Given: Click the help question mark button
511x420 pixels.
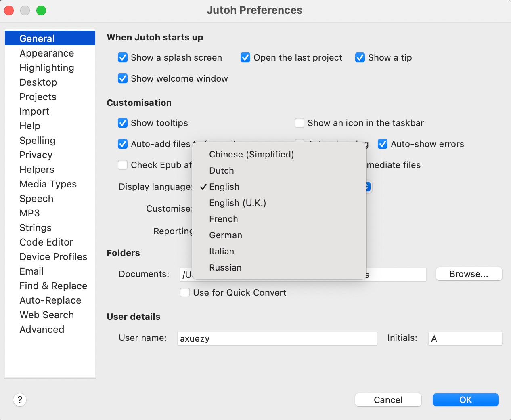Looking at the screenshot, I should (20, 400).
